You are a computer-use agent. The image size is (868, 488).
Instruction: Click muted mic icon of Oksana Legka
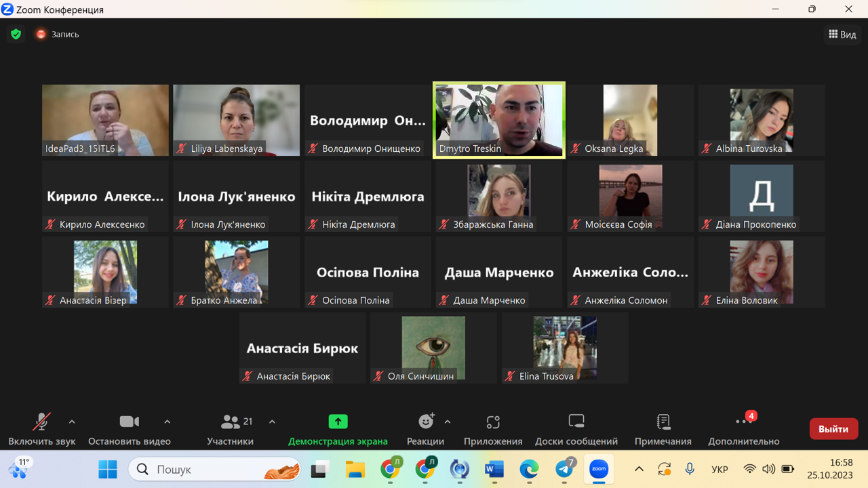[576, 148]
